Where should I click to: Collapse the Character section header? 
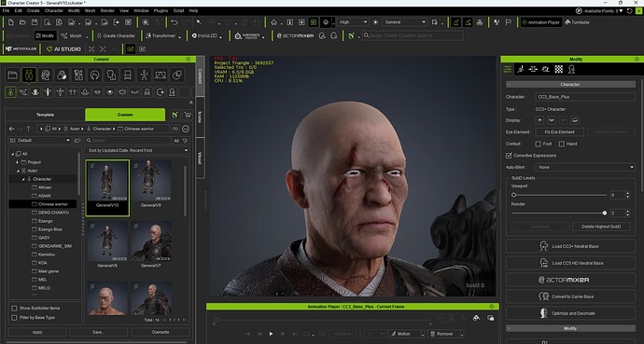[x=570, y=85]
